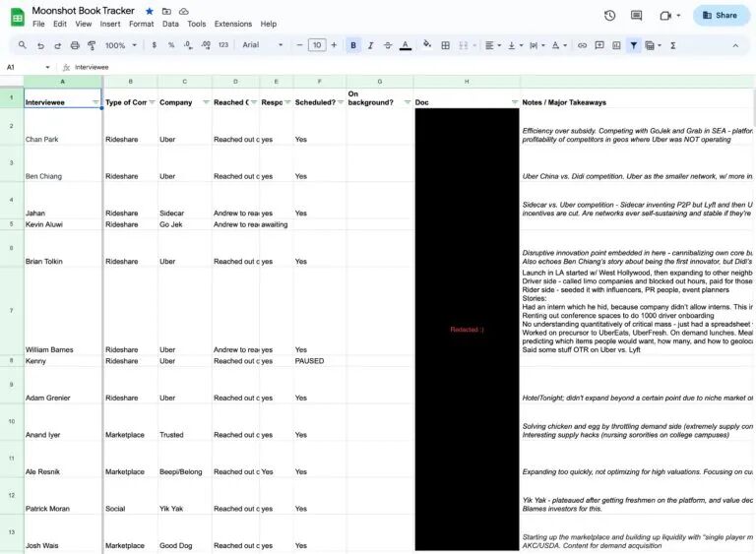Open the Data menu
Screen dimensions: 756x554
(170, 24)
